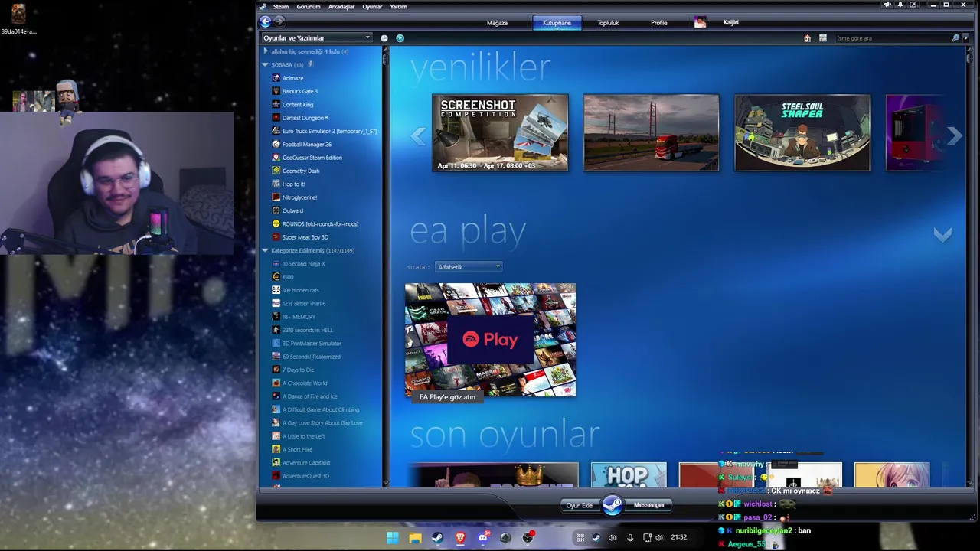Open Discord from the taskbar

483,537
